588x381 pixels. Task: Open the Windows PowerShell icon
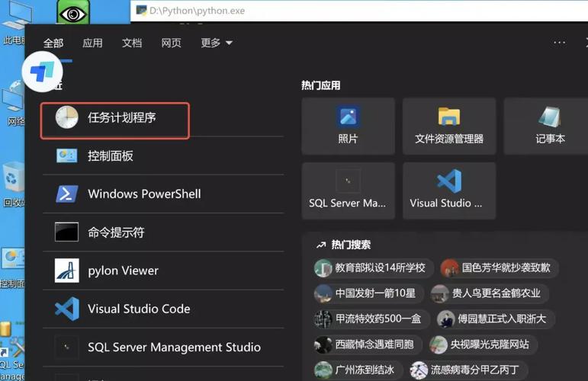(x=67, y=194)
